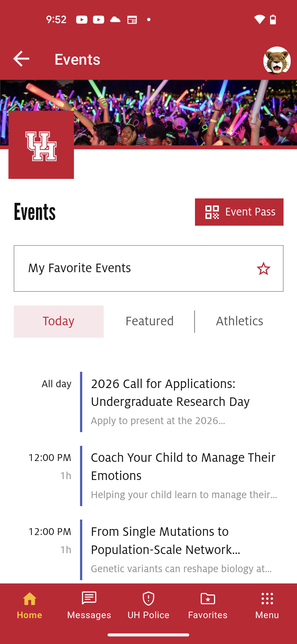The height and width of the screenshot is (644, 297).
Task: Switch to the Athletics tab
Action: (x=240, y=321)
